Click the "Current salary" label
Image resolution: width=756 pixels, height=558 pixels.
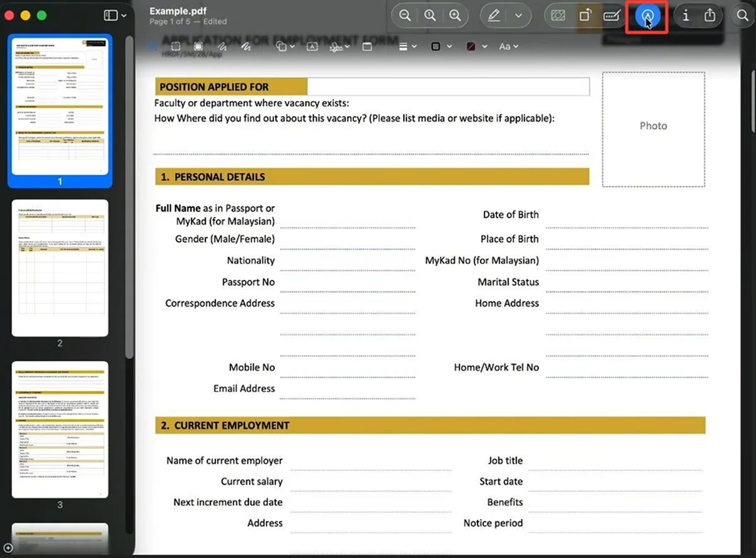pos(251,481)
